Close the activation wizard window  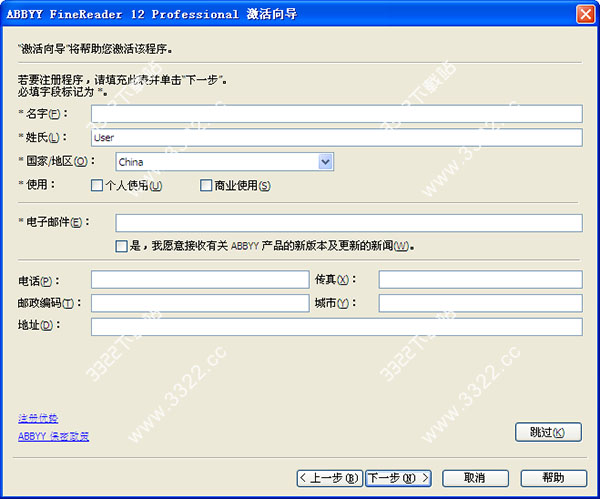click(x=586, y=15)
